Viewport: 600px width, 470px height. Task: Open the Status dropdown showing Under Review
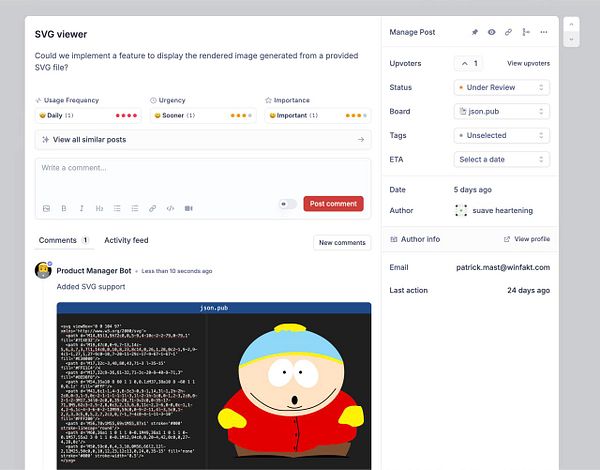502,87
